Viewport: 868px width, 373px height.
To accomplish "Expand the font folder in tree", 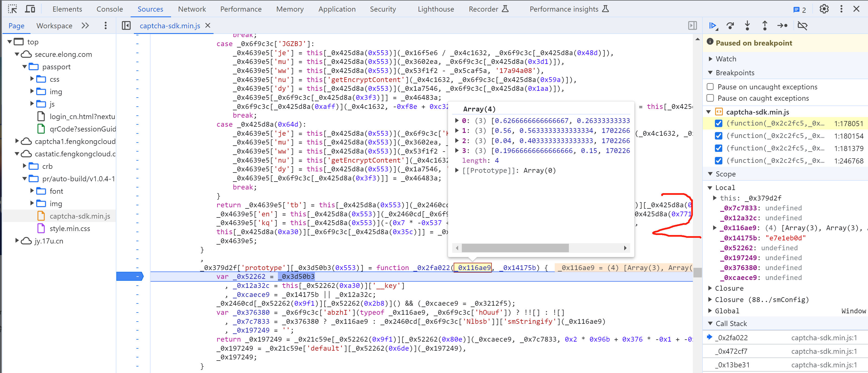I will (x=32, y=191).
